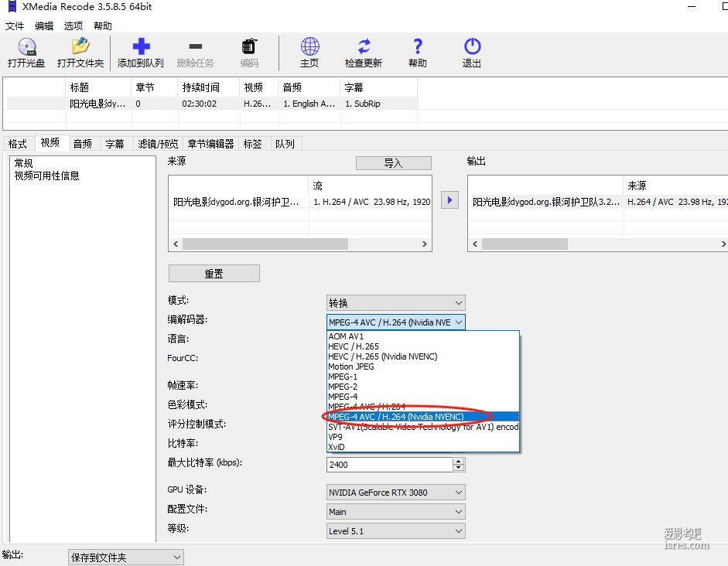
Task: Open the Home page (主页) globe icon
Action: pos(309,46)
